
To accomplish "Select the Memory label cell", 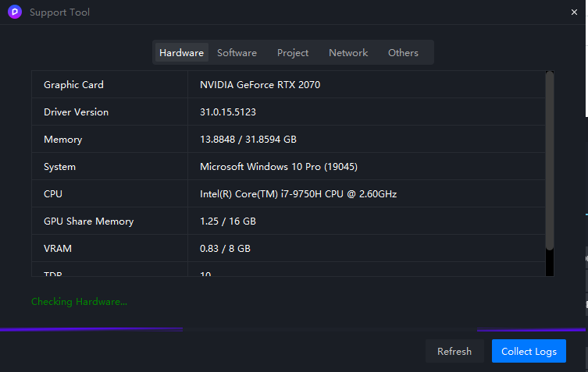I will tap(109, 139).
